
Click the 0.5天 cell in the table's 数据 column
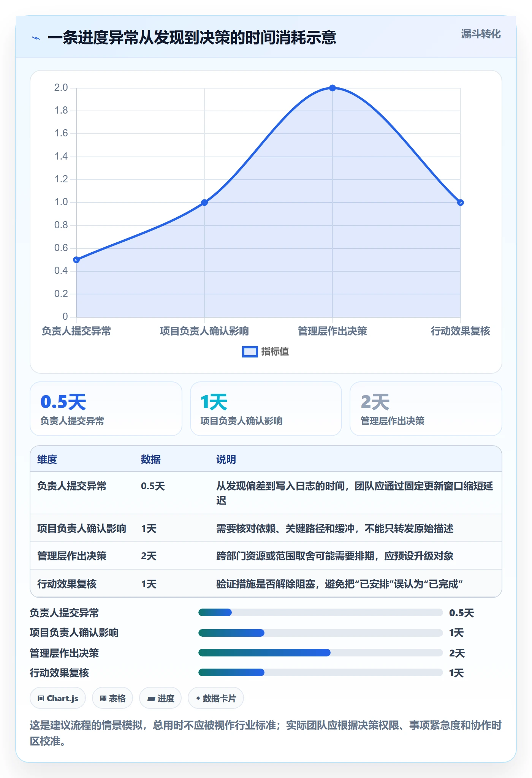coord(153,486)
